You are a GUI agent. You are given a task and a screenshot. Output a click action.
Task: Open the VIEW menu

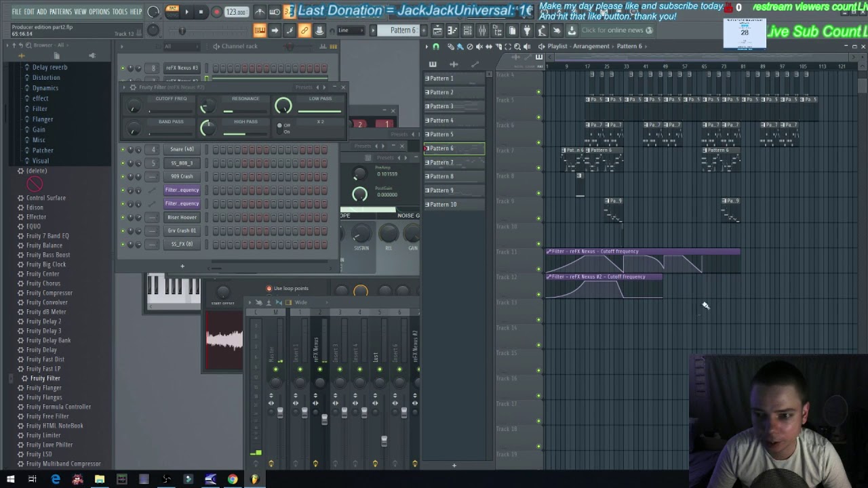[80, 12]
